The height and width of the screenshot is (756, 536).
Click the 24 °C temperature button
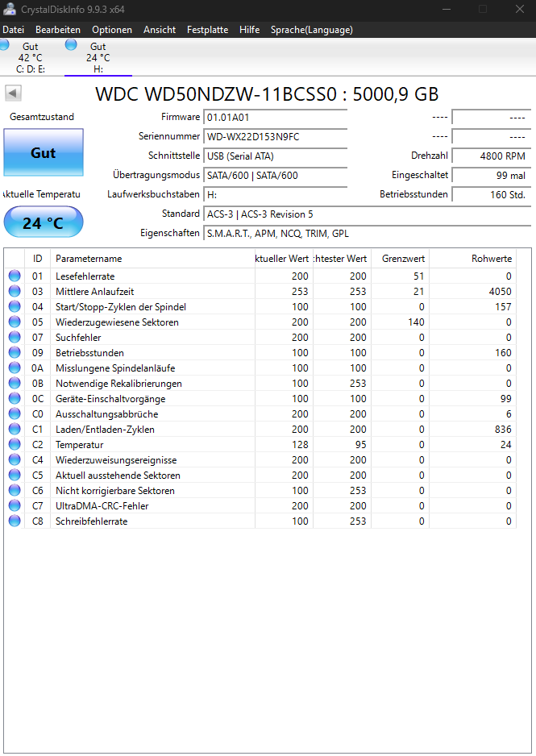(x=44, y=222)
